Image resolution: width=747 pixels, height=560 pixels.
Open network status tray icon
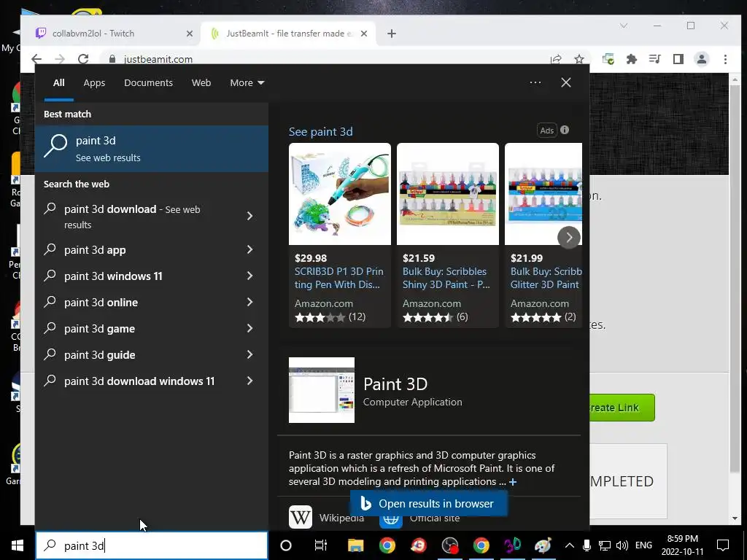click(x=605, y=545)
